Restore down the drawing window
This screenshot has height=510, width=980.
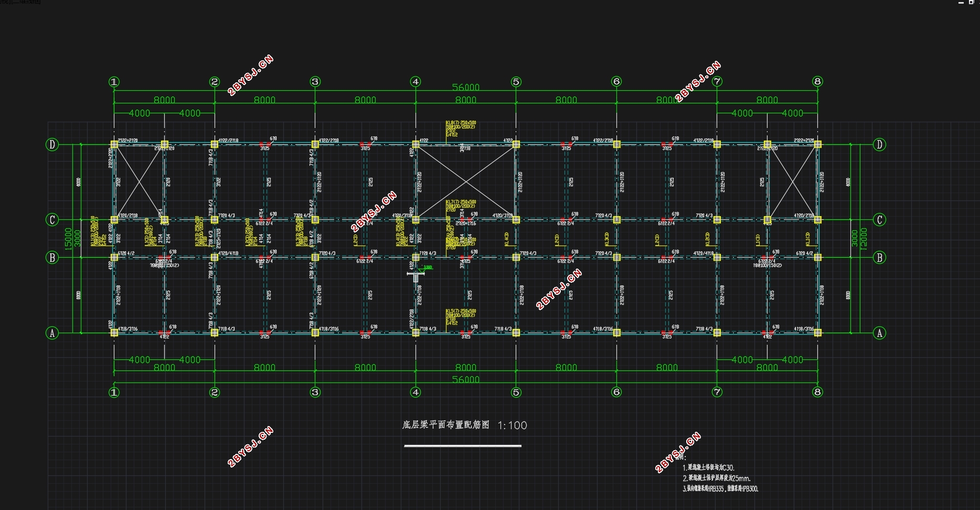971,2
